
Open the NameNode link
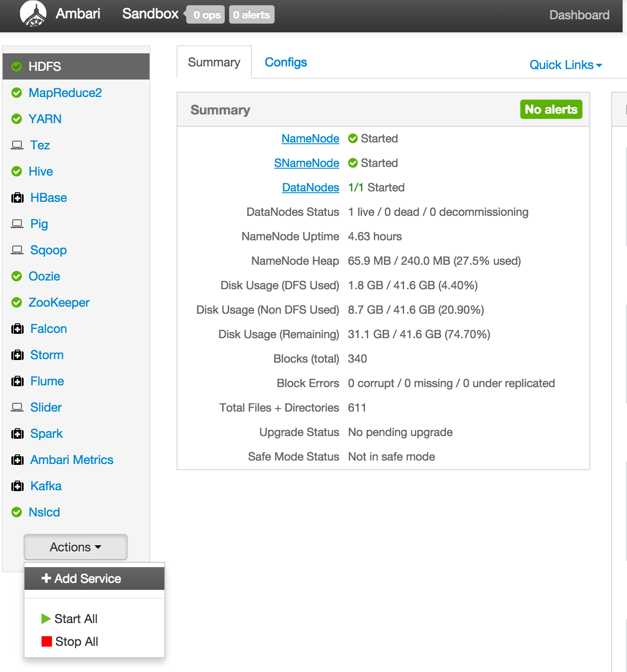(x=310, y=139)
